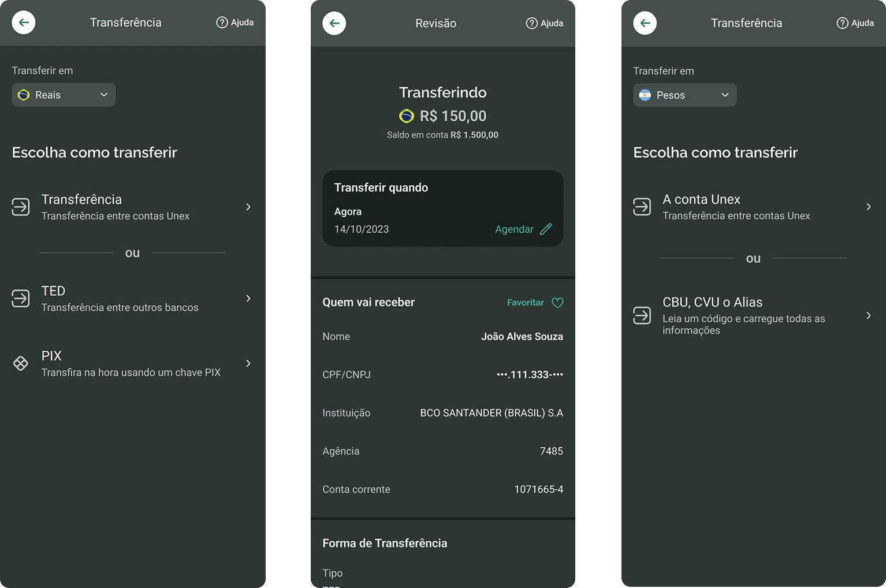
Task: Click the TED transfer arrow icon
Action: tap(21, 299)
